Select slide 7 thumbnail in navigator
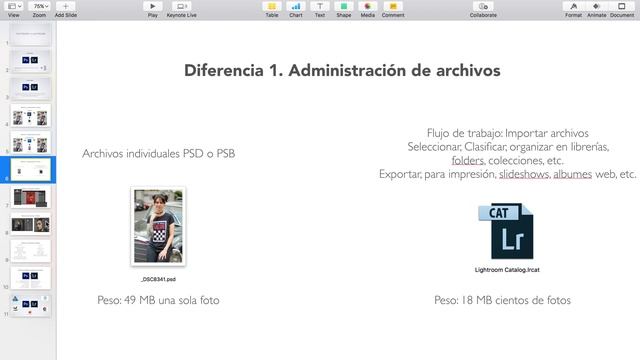 coord(31,197)
